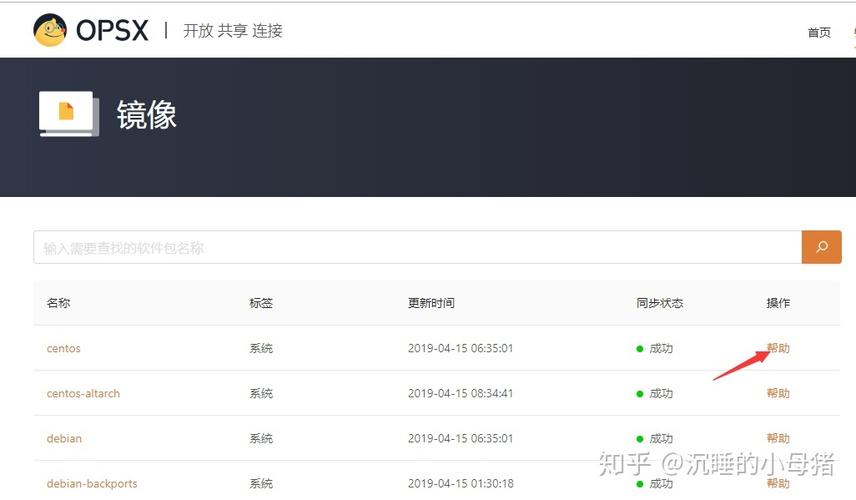The height and width of the screenshot is (500, 856).
Task: Click the OPSX mascot logo
Action: point(50,30)
